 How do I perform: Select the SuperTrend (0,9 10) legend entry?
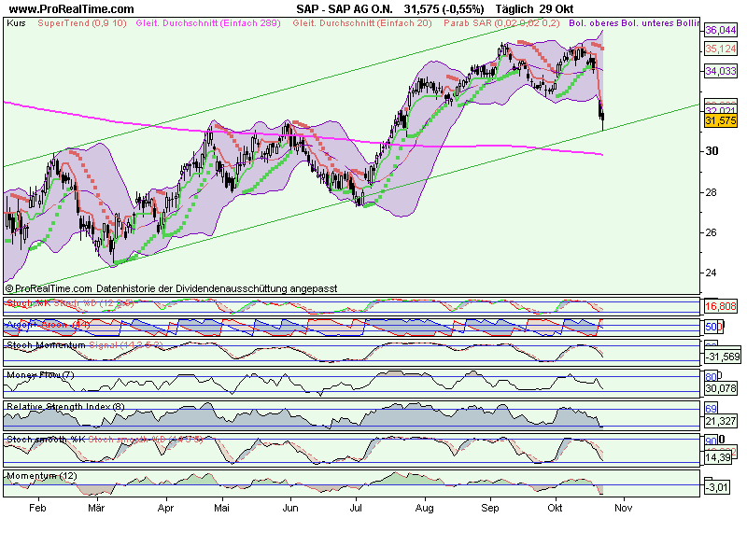pyautogui.click(x=82, y=22)
